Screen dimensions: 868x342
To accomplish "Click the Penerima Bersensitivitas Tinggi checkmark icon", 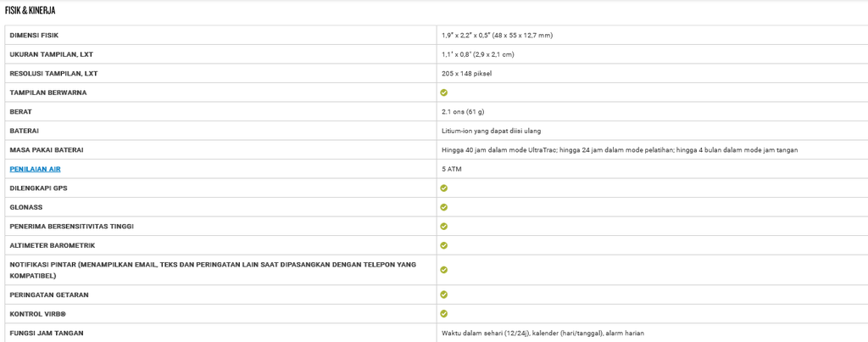I will pyautogui.click(x=444, y=226).
